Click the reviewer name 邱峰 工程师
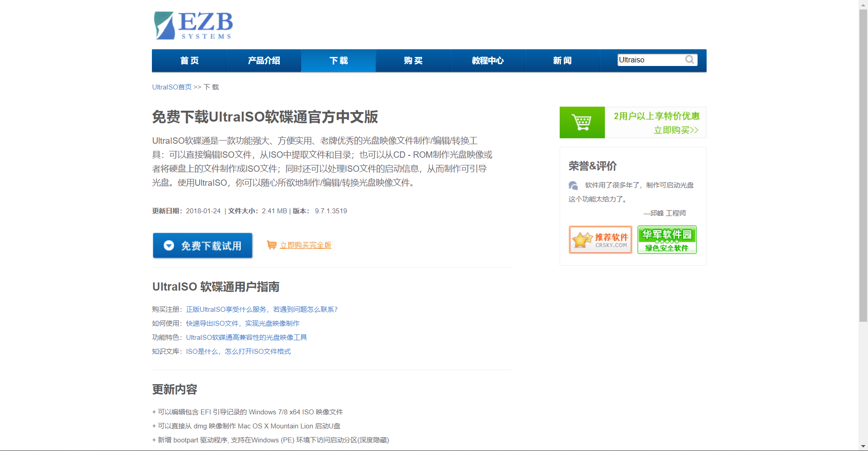The image size is (868, 451). tap(668, 213)
